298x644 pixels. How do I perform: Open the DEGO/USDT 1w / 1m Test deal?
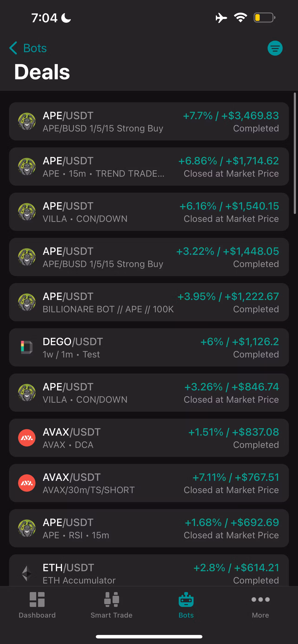click(149, 347)
